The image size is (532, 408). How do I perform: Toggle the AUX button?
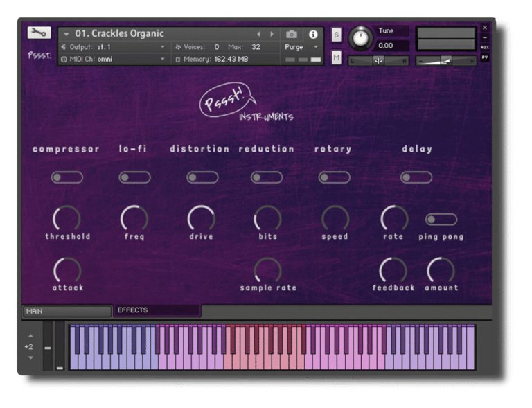[484, 47]
